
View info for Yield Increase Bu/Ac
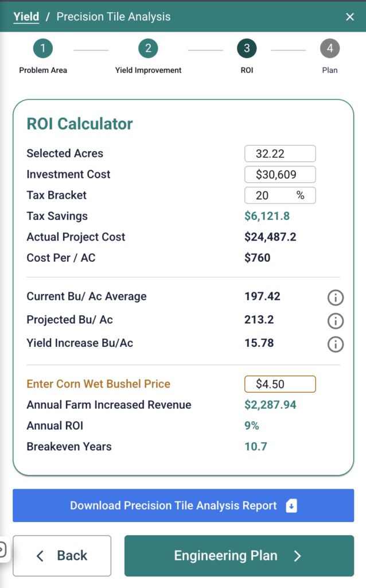tap(335, 344)
